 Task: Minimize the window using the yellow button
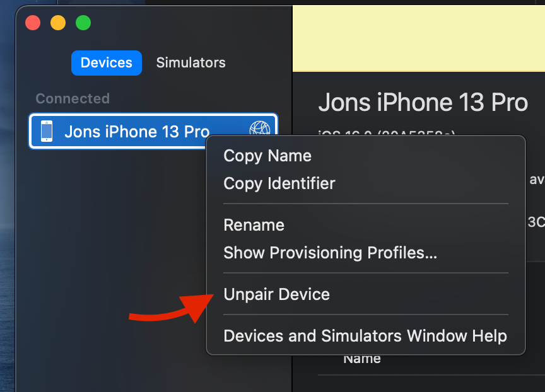(58, 23)
